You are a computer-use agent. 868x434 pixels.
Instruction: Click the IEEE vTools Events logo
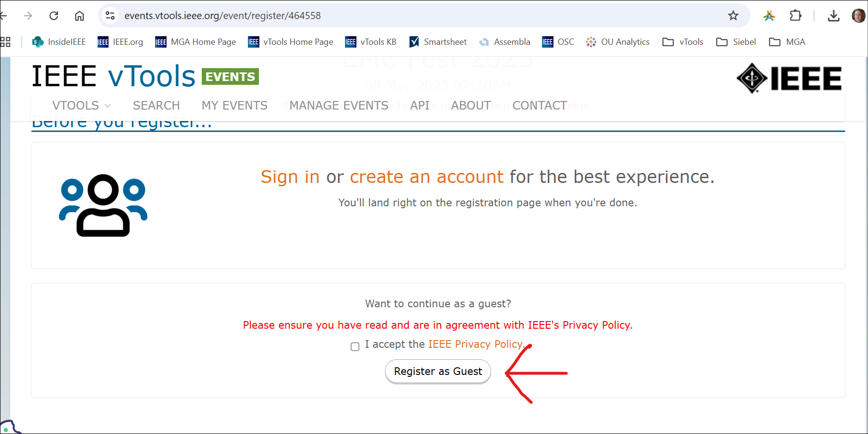click(x=145, y=76)
